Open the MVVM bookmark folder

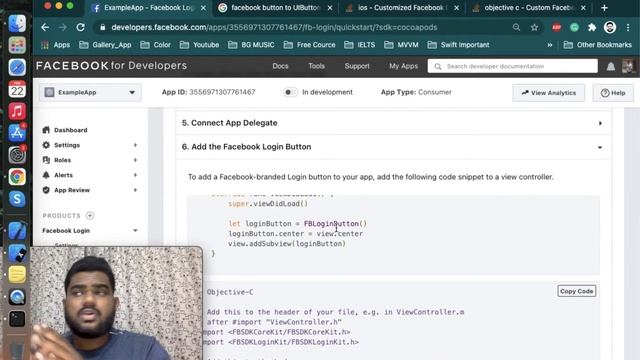pos(402,45)
